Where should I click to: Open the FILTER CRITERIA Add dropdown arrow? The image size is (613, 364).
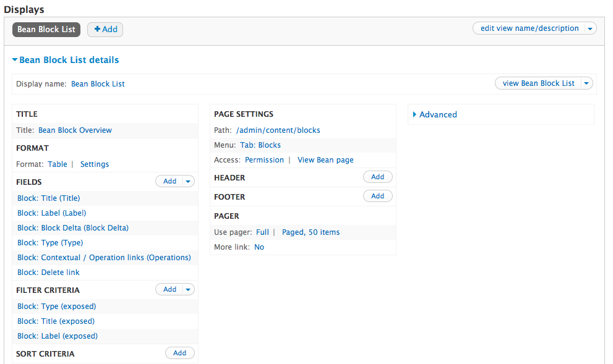point(189,289)
